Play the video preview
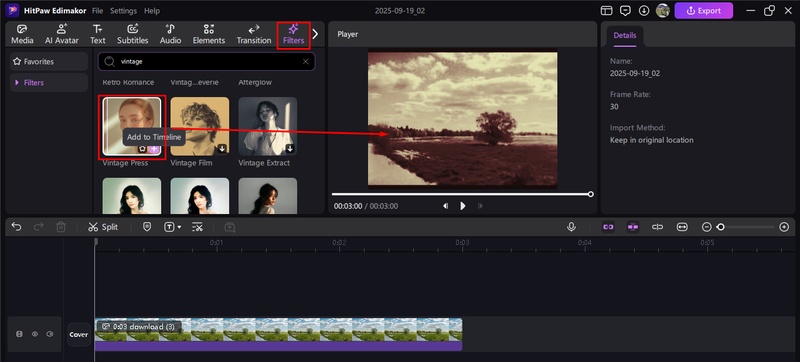The image size is (800, 362). [463, 206]
